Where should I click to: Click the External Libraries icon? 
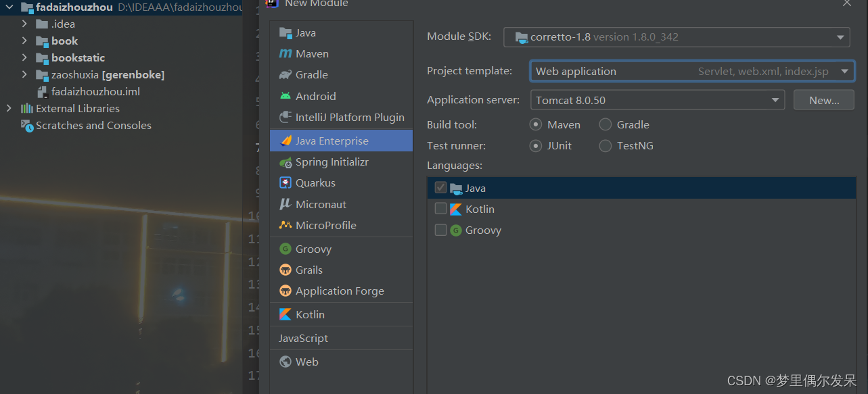coord(27,108)
